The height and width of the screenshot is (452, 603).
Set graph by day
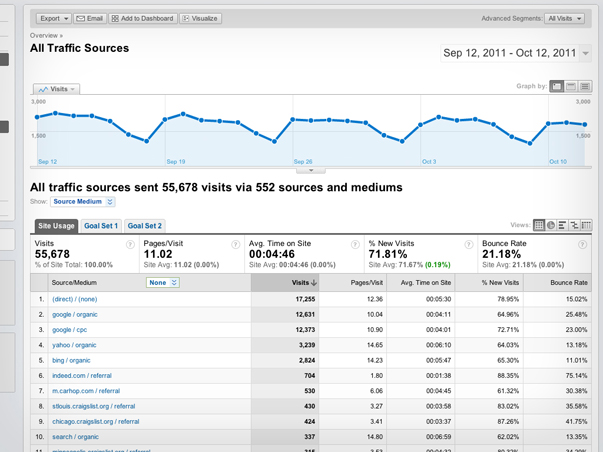point(556,86)
